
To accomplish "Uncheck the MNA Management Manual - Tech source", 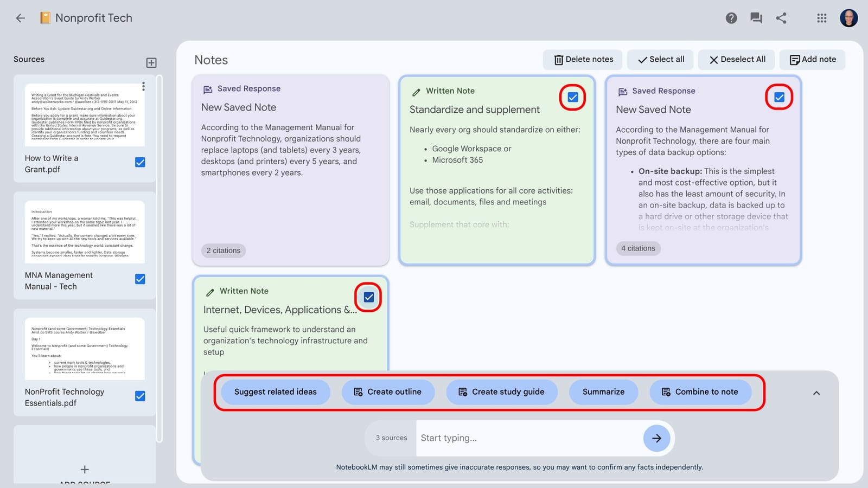I will pyautogui.click(x=140, y=279).
